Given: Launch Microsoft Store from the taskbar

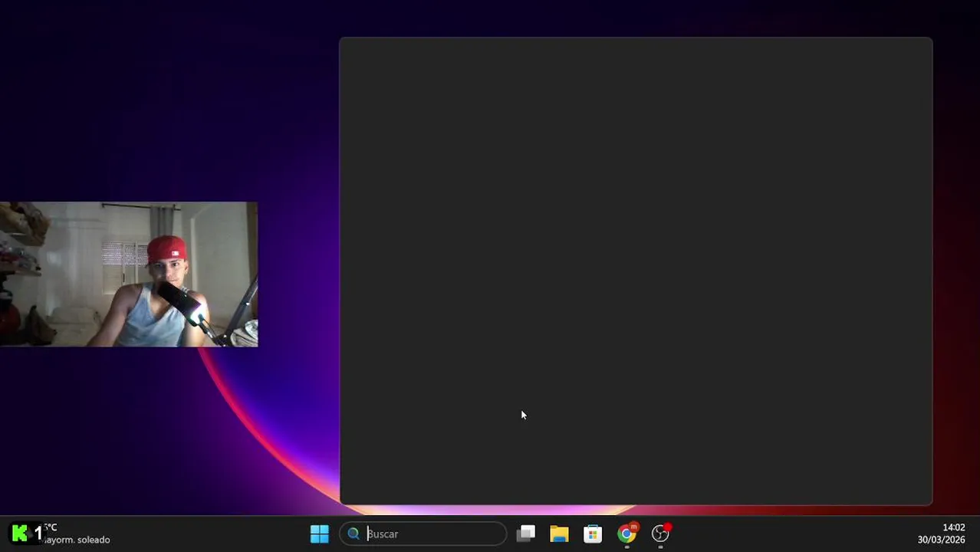Looking at the screenshot, I should coord(593,534).
